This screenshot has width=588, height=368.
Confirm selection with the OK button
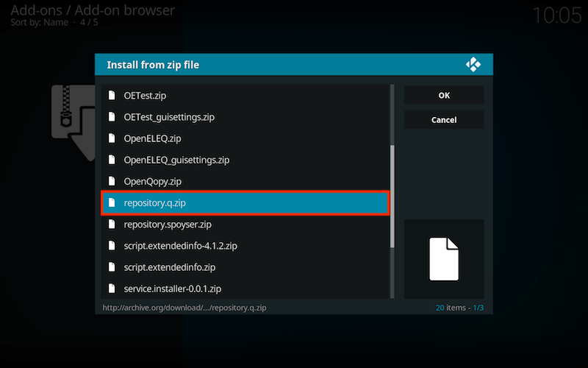[444, 96]
